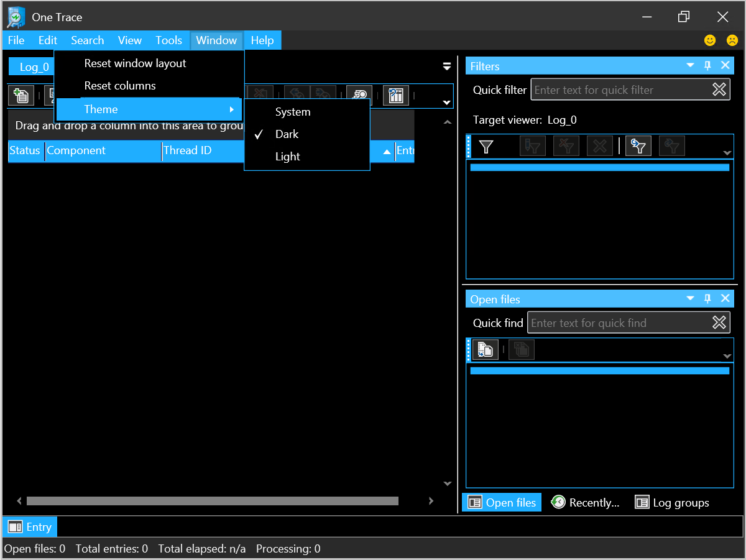
Task: Click the happy smiley feedback icon
Action: click(710, 40)
